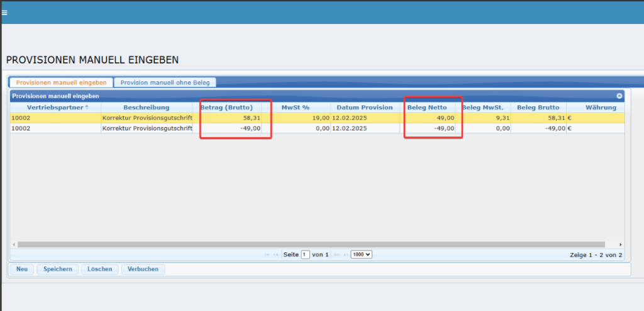Go to previous page of grid
The height and width of the screenshot is (311, 644).
tap(275, 254)
